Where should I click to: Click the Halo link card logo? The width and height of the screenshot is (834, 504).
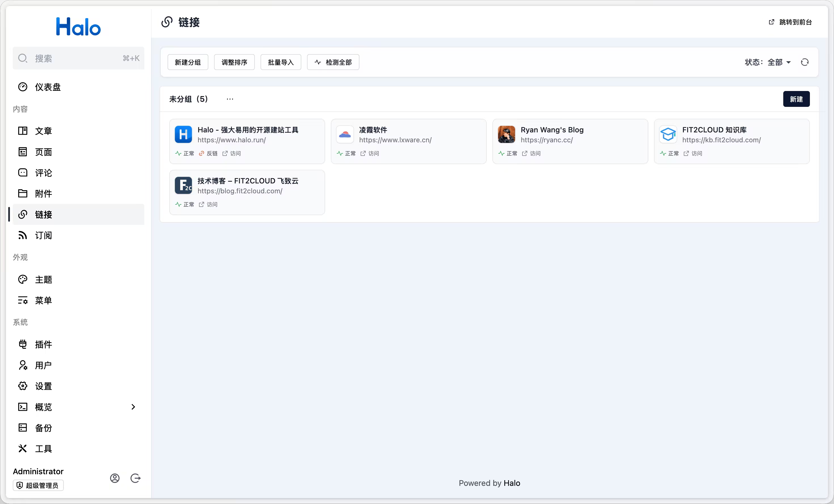tap(183, 134)
